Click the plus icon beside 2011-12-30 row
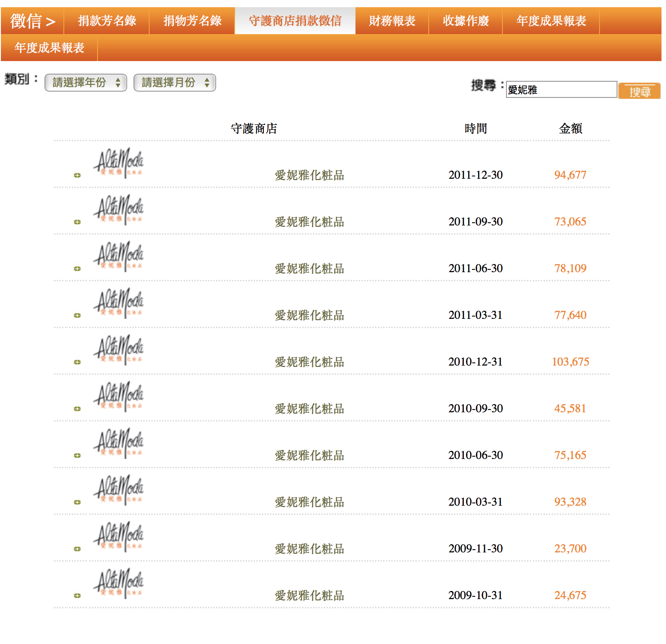 (77, 175)
